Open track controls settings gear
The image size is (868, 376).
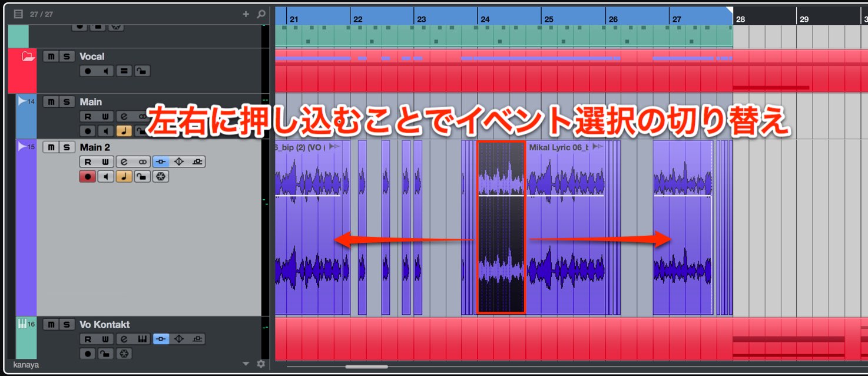pyautogui.click(x=261, y=364)
